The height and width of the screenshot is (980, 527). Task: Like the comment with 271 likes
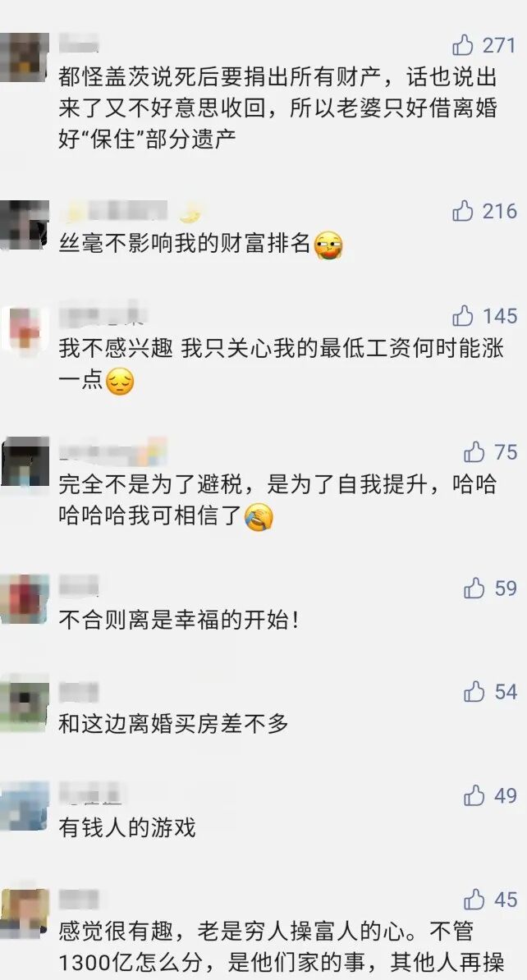(463, 45)
